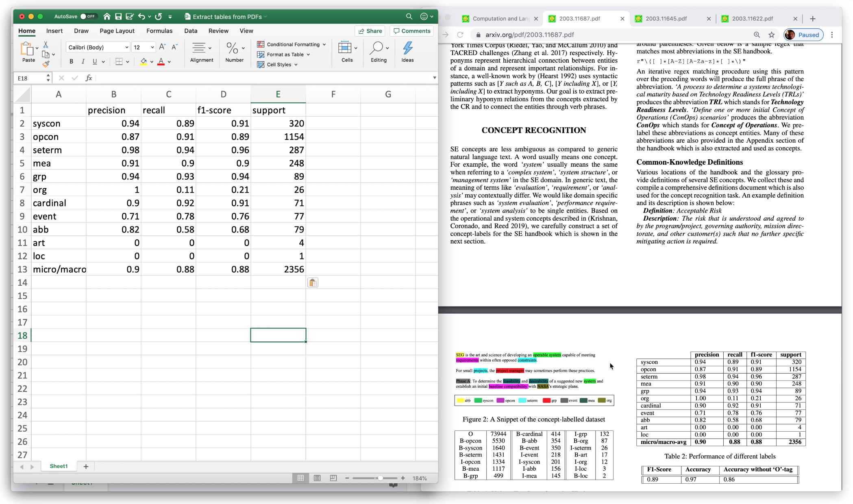
Task: Select the Home tab in Excel
Action: click(26, 30)
